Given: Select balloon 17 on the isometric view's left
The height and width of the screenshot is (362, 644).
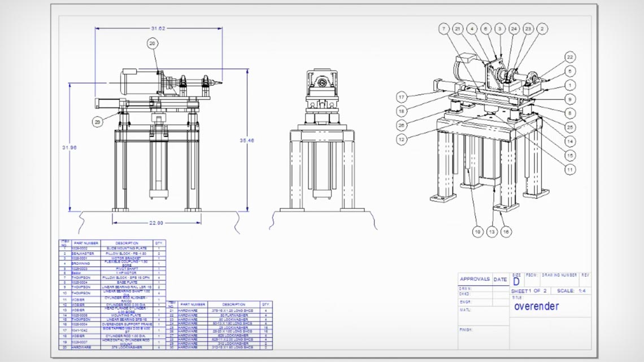Looking at the screenshot, I should click(x=402, y=97).
